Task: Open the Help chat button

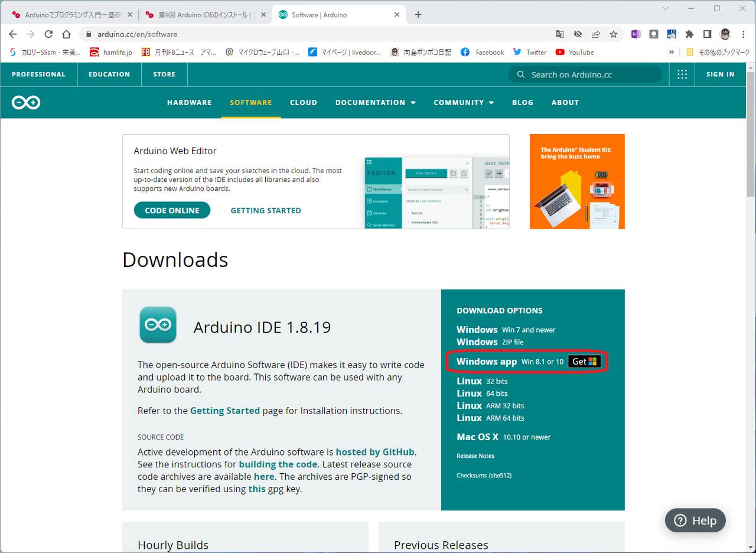Action: (x=695, y=521)
